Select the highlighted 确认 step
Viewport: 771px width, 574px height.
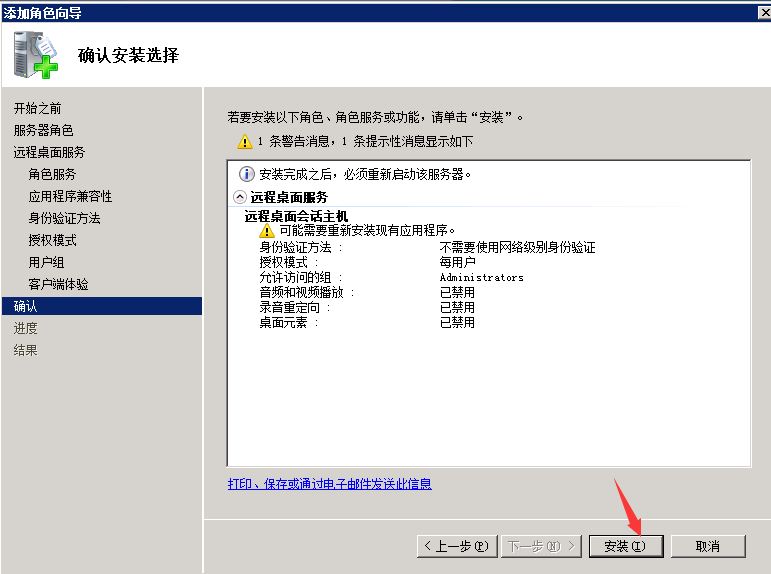[x=26, y=306]
